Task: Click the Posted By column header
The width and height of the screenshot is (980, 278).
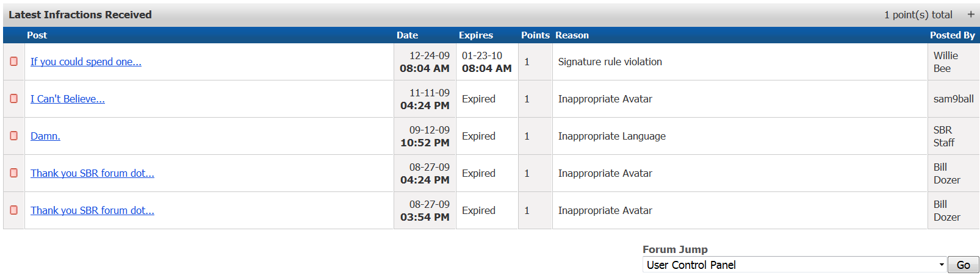Action: [953, 35]
